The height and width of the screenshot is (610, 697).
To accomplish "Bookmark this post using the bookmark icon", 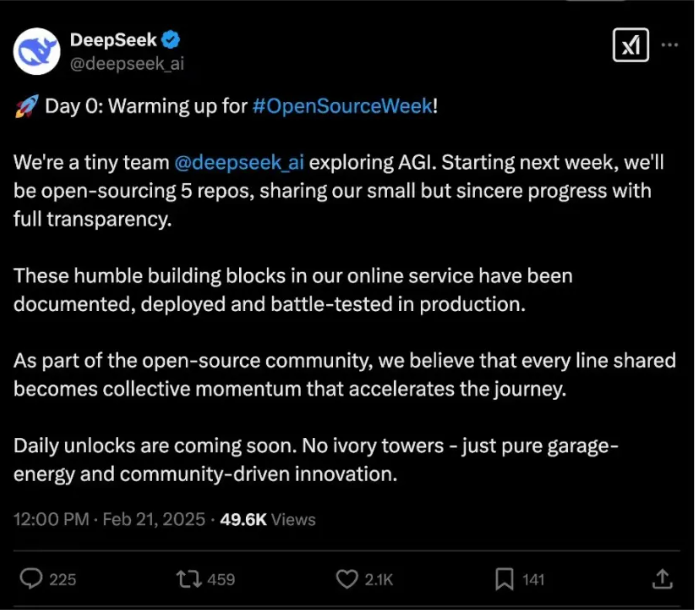I will (503, 578).
